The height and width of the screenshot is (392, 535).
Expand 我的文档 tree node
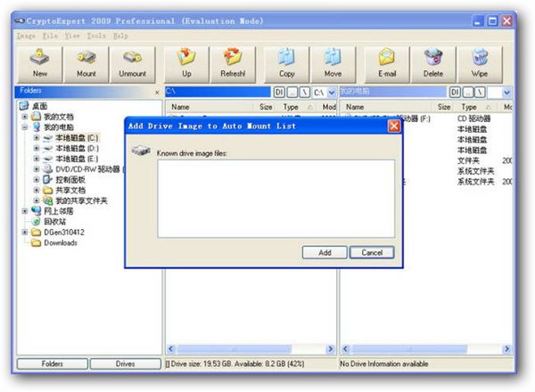coord(25,117)
